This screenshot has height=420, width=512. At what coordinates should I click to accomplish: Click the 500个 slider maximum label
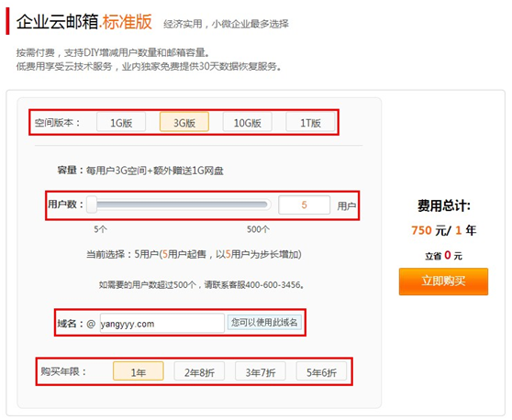[x=258, y=229]
